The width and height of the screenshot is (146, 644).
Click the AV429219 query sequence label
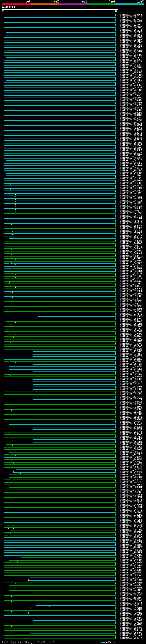tap(8, 8)
